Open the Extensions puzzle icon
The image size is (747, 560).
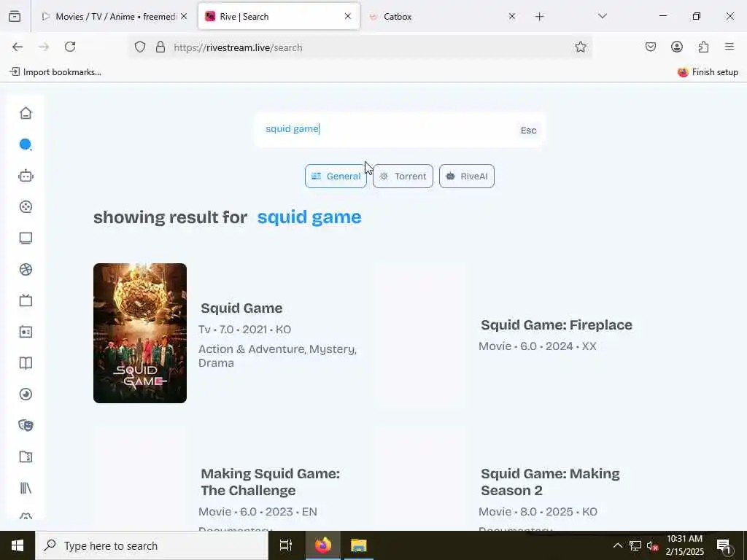(703, 47)
